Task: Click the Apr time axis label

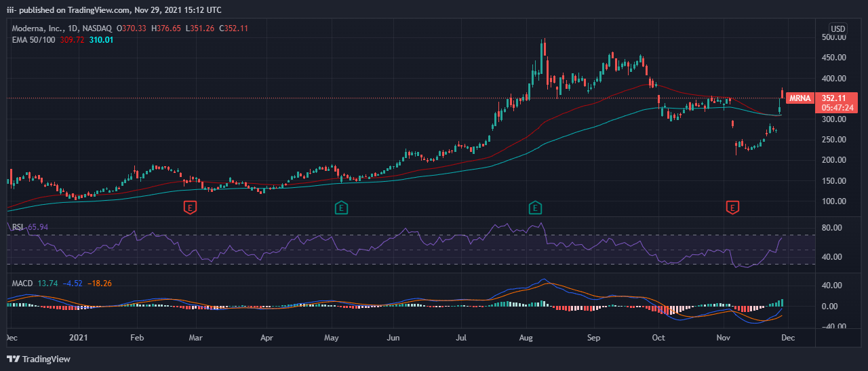Action: [267, 336]
